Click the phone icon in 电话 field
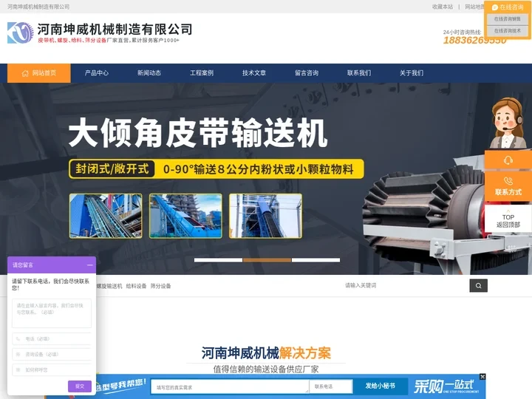The height and width of the screenshot is (399, 532). 18,339
